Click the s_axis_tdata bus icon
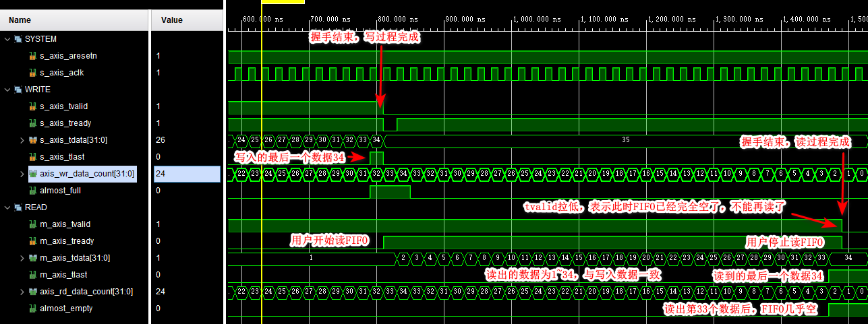The width and height of the screenshot is (868, 324). pyautogui.click(x=32, y=140)
